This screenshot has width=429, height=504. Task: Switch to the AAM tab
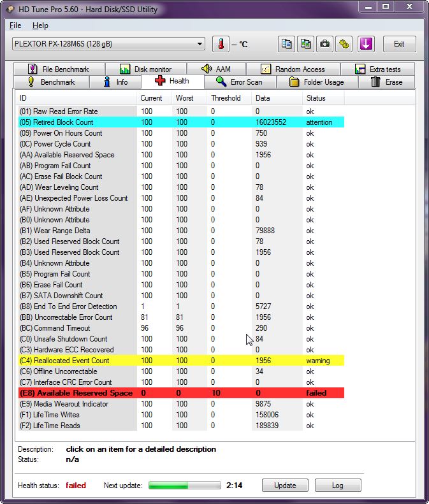217,69
